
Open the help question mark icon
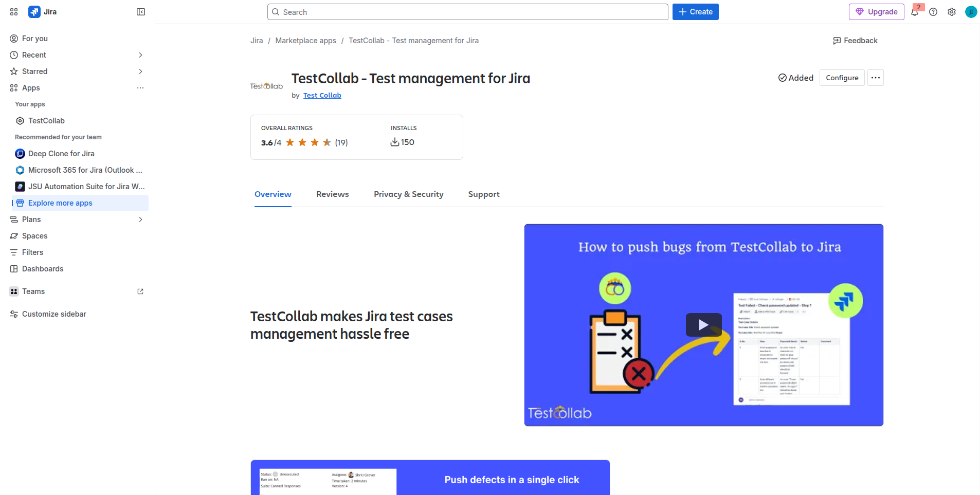933,12
